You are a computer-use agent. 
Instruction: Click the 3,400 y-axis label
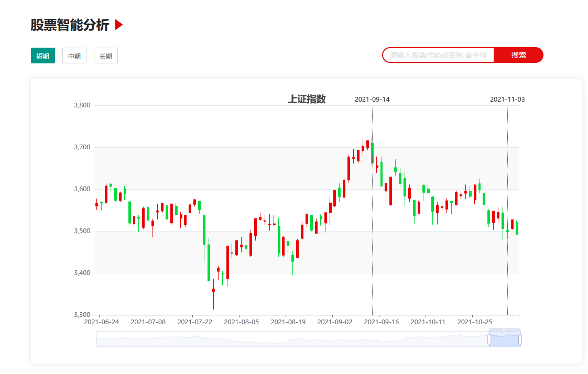coord(82,273)
